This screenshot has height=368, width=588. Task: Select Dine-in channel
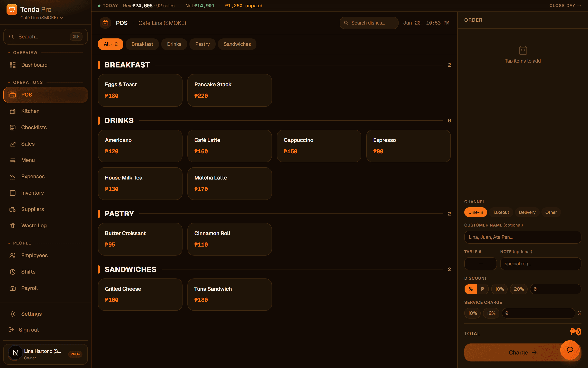click(476, 212)
